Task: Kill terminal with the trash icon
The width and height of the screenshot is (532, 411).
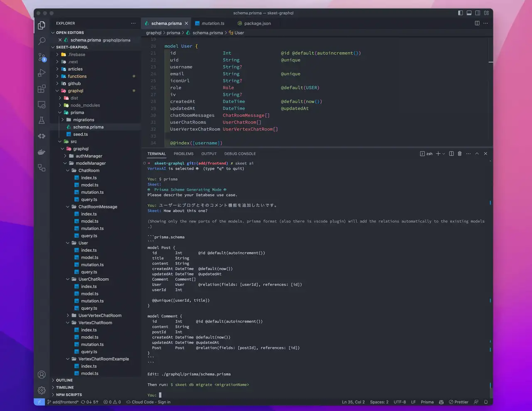Action: (460, 154)
